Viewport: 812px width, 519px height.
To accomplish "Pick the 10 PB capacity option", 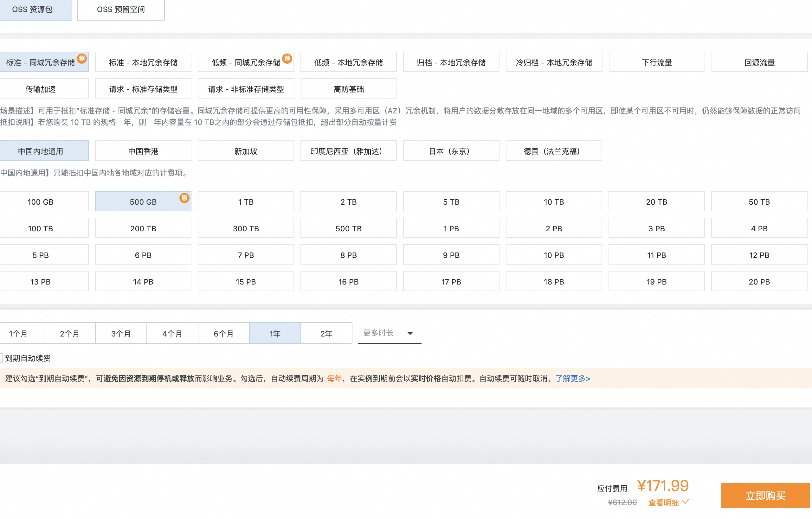I will click(553, 255).
